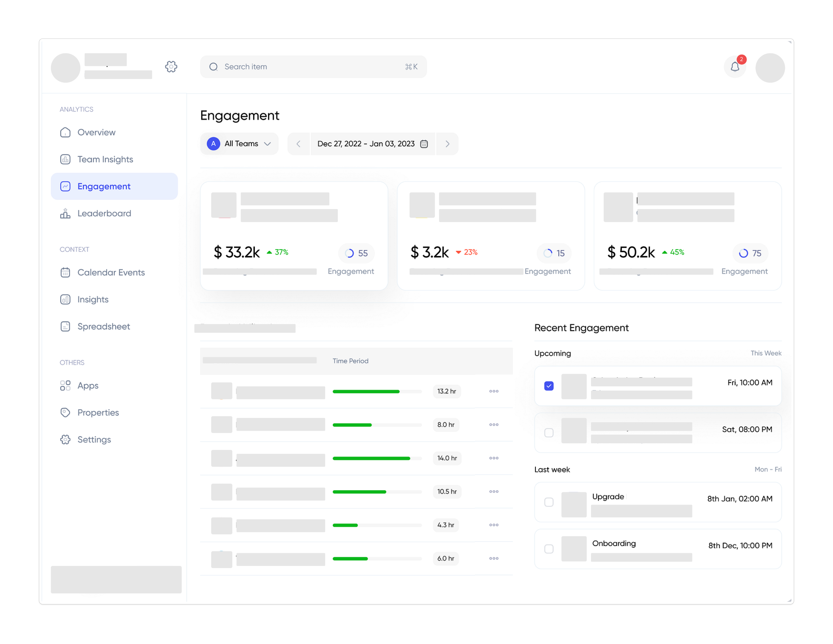833x644 pixels.
Task: Click the 37% increase indicator
Action: [277, 252]
